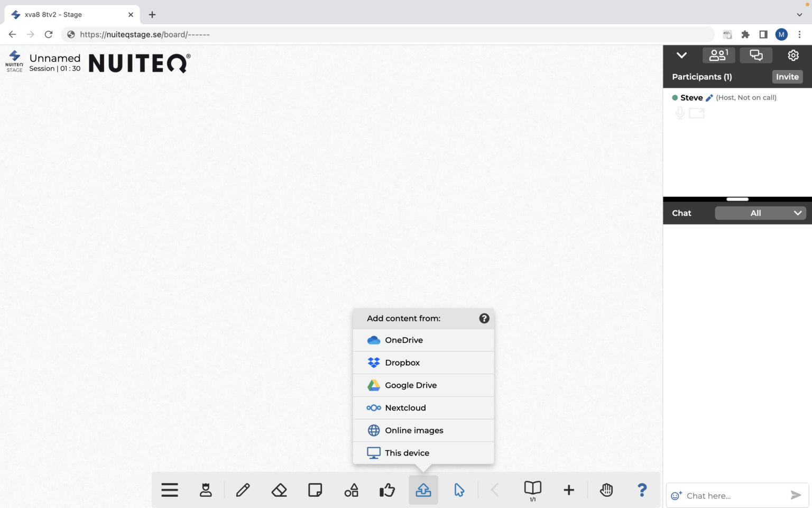Viewport: 812px width, 508px height.
Task: Click the Invite button
Action: click(787, 77)
